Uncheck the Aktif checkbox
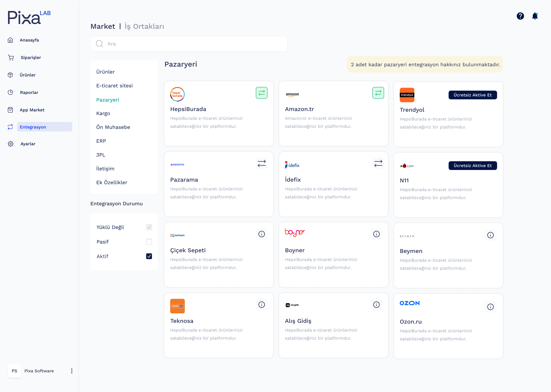 [149, 256]
